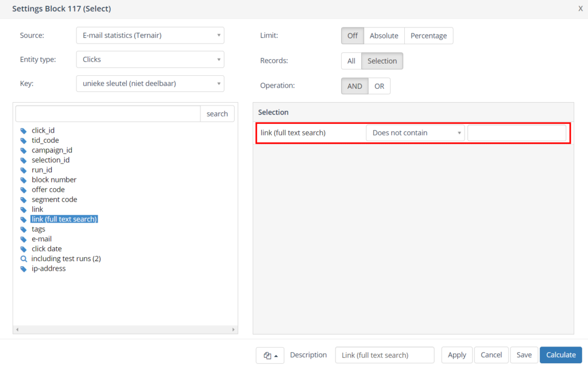Set Records to All

[x=351, y=61]
